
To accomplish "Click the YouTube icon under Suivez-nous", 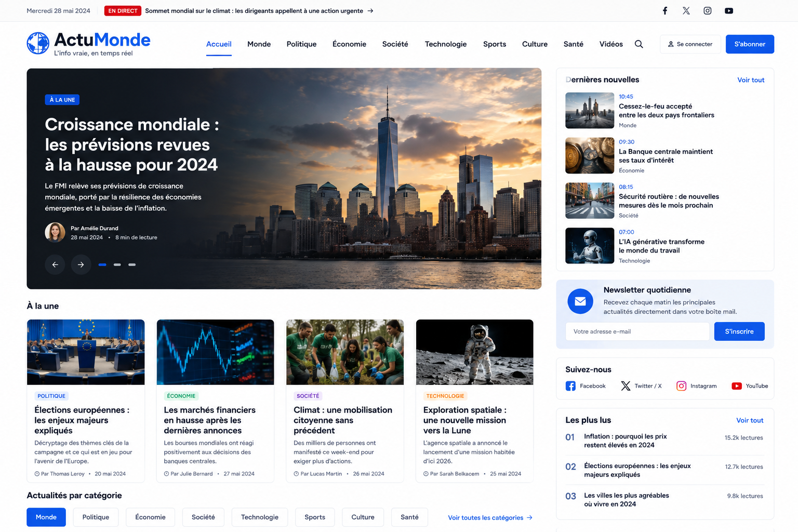I will [x=737, y=386].
